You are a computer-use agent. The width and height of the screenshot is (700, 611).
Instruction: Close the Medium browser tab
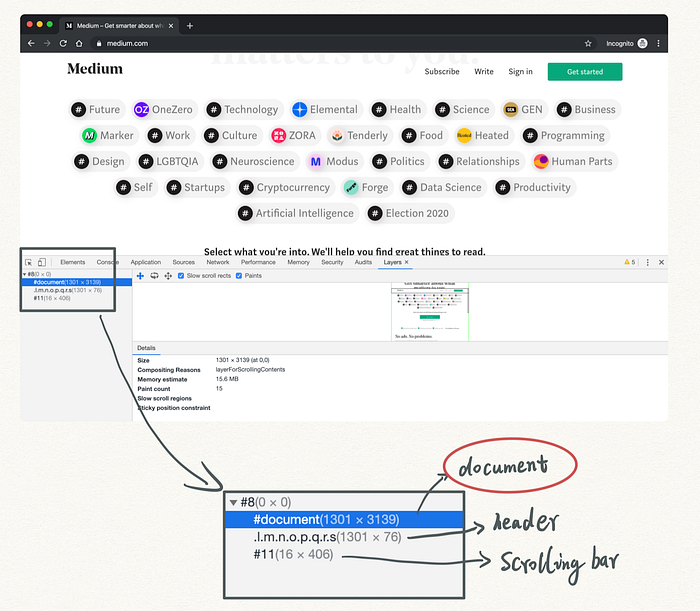[171, 26]
